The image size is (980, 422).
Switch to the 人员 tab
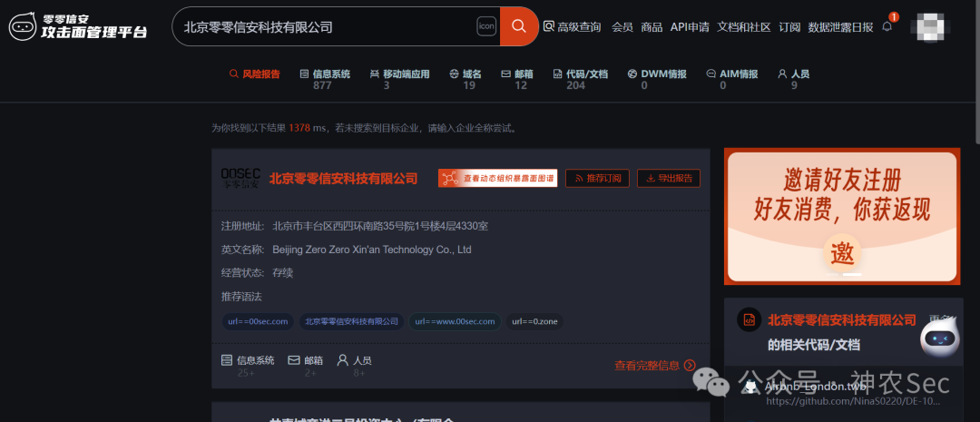point(794,79)
